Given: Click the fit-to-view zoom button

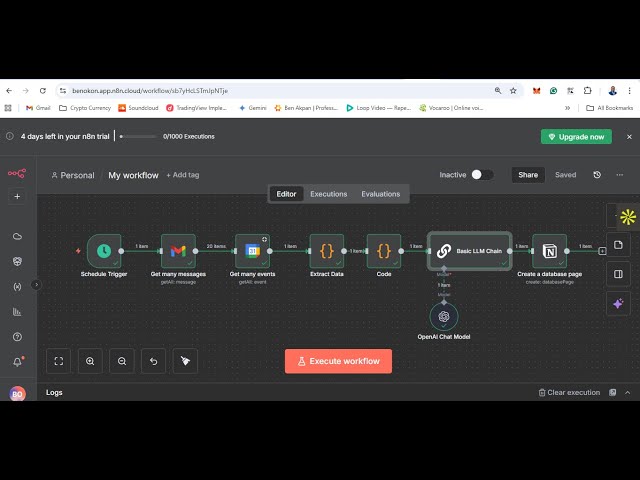Looking at the screenshot, I should [x=59, y=361].
